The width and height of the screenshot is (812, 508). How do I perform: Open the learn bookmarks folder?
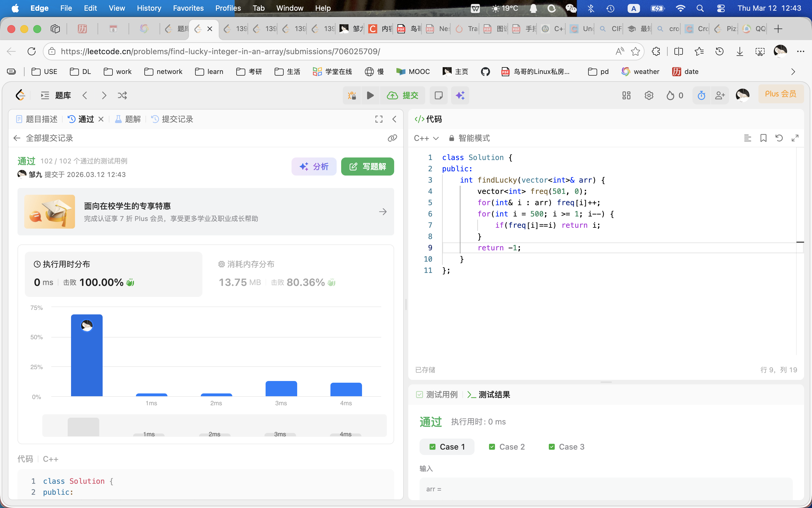point(209,72)
